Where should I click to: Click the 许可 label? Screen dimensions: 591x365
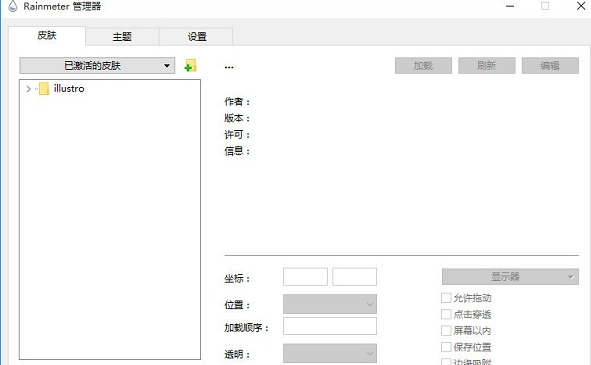[x=237, y=135]
